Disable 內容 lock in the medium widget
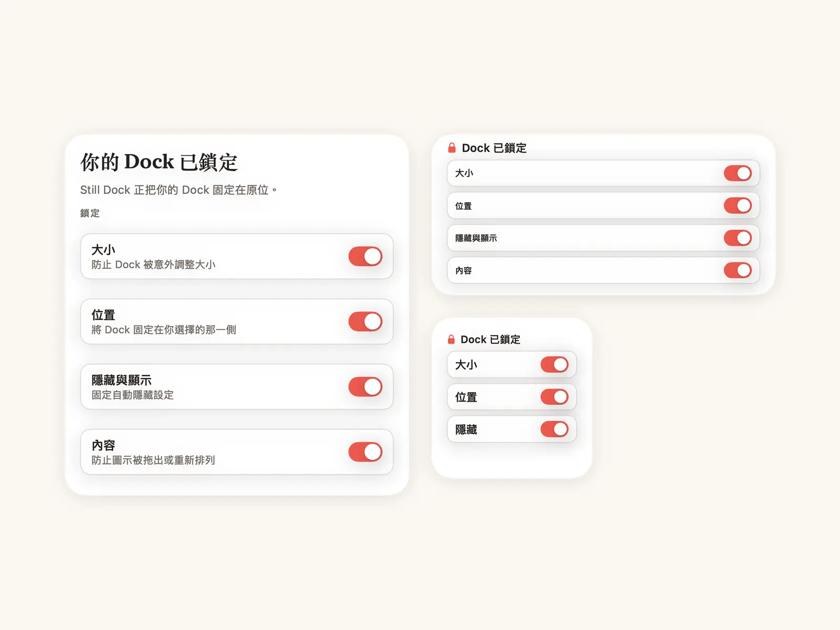 pyautogui.click(x=738, y=270)
